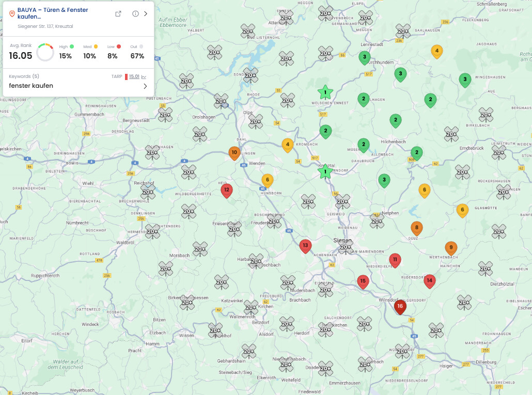
Task: Show info for the BAUYA listing
Action: (135, 14)
